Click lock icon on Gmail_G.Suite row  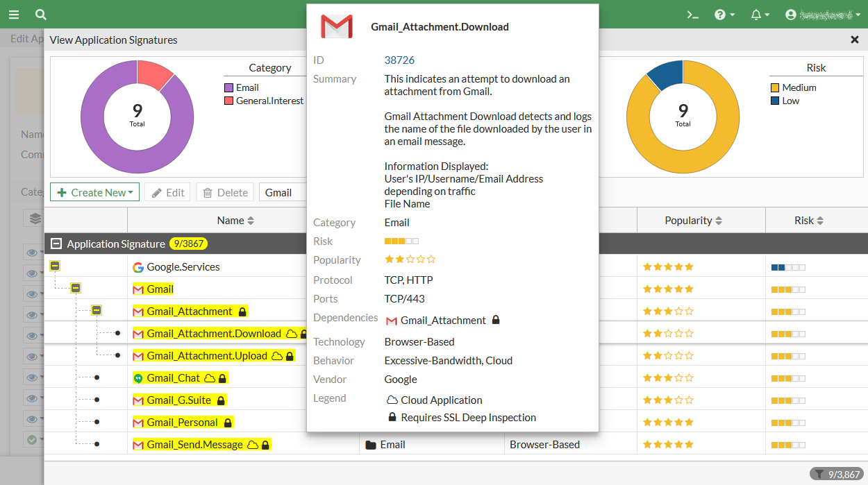tap(221, 400)
